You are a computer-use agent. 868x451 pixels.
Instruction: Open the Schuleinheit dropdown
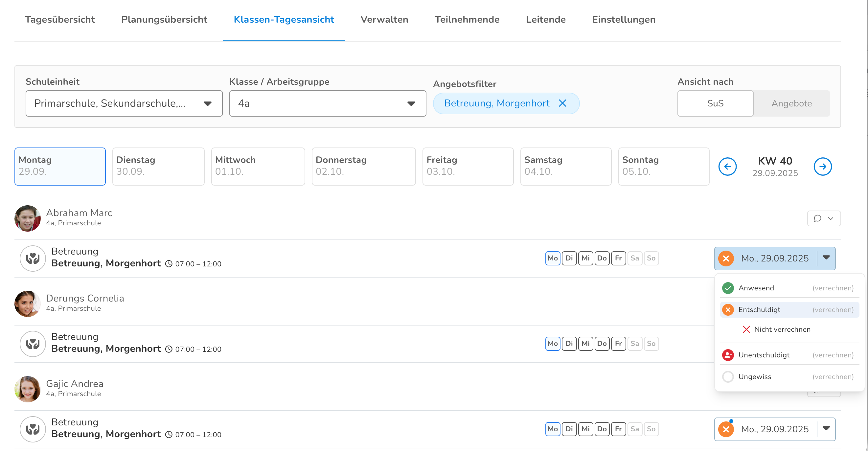124,103
